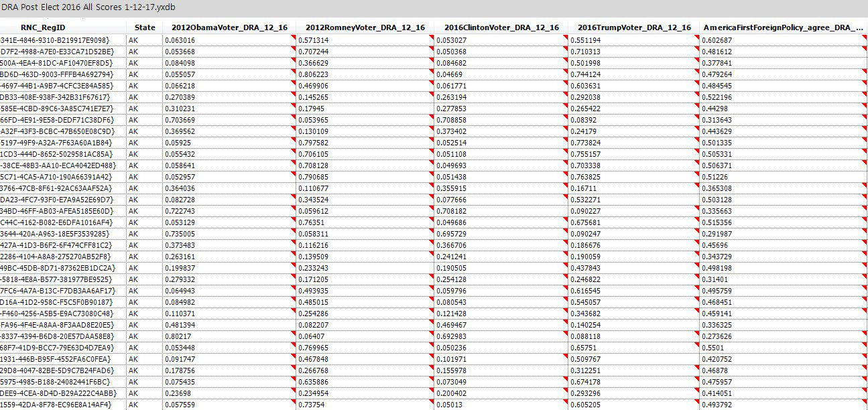
Task: Select cell with value 0.310231
Action: [229, 108]
